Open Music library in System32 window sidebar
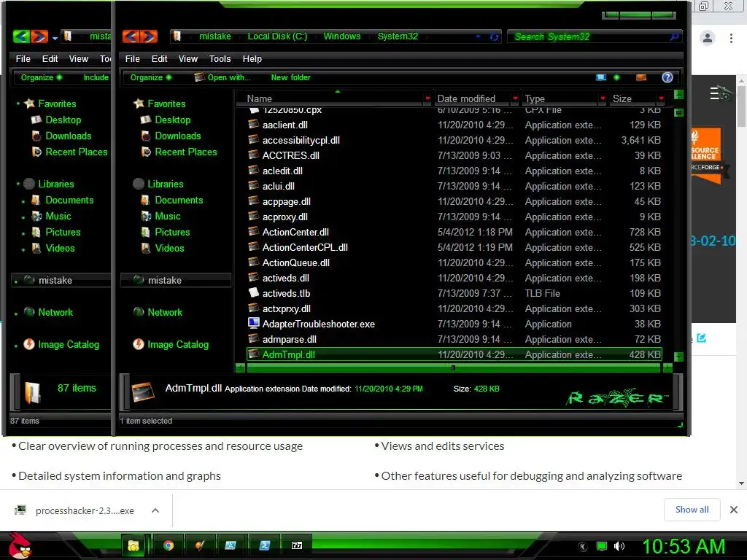Screen dimensions: 747x560 (x=168, y=216)
